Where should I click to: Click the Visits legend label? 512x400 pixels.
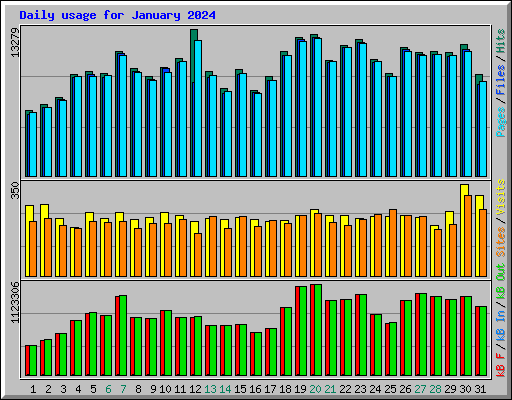tap(500, 197)
